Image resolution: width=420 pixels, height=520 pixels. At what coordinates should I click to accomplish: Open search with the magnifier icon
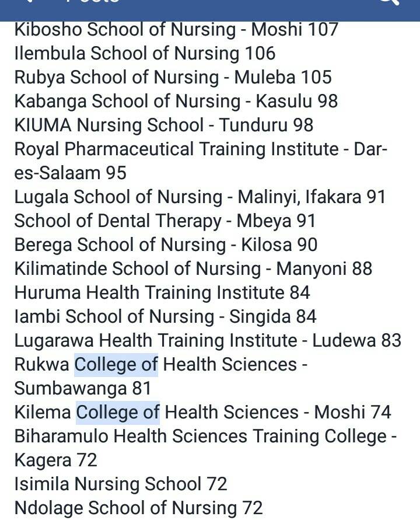click(x=388, y=3)
